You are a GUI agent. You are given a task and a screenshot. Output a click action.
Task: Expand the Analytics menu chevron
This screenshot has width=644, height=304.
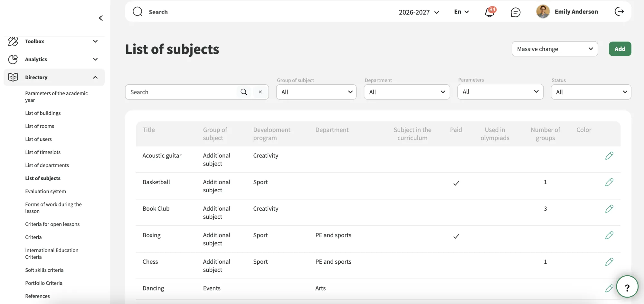tap(95, 59)
